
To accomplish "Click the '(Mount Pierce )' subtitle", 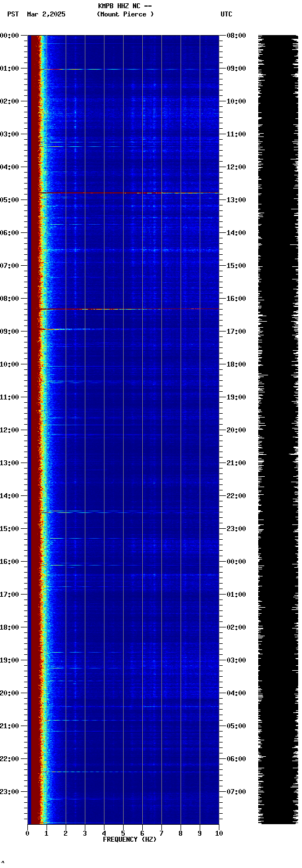I will click(125, 14).
